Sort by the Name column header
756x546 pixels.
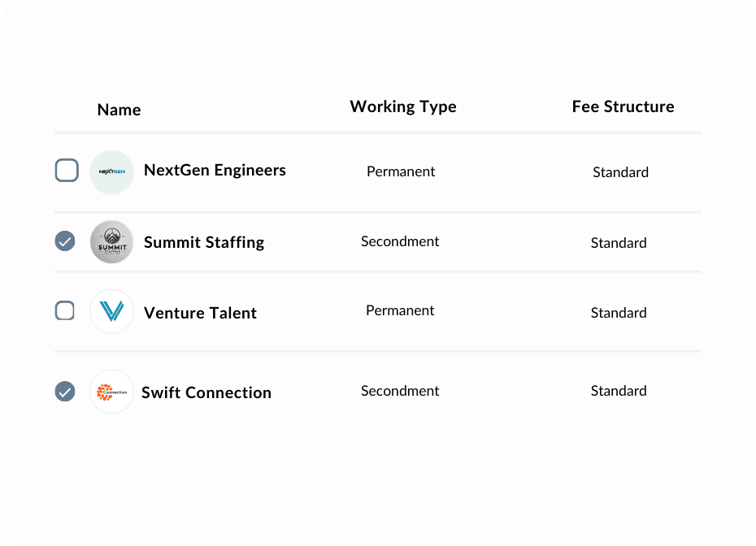[x=119, y=110]
